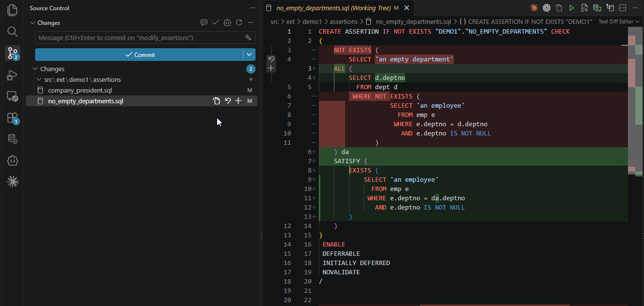The image size is (644, 306).
Task: Click 'FROM dept d' line in editor
Action: (377, 87)
